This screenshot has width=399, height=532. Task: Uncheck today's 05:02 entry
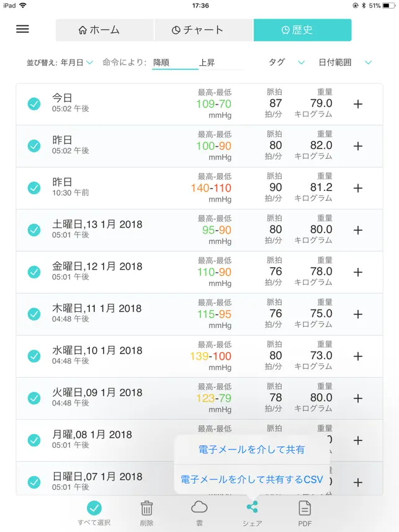pos(34,104)
